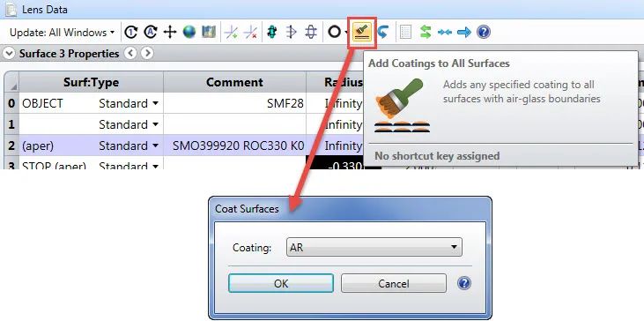Click the black cross tilt/decenter toolbar icon
644x321 pixels.
170,32
